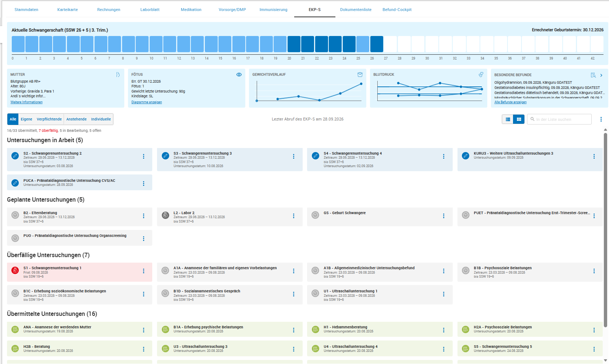The width and height of the screenshot is (609, 364).
Task: Click the edit pencil icon for PUCA CVS/AC
Action: click(15, 183)
